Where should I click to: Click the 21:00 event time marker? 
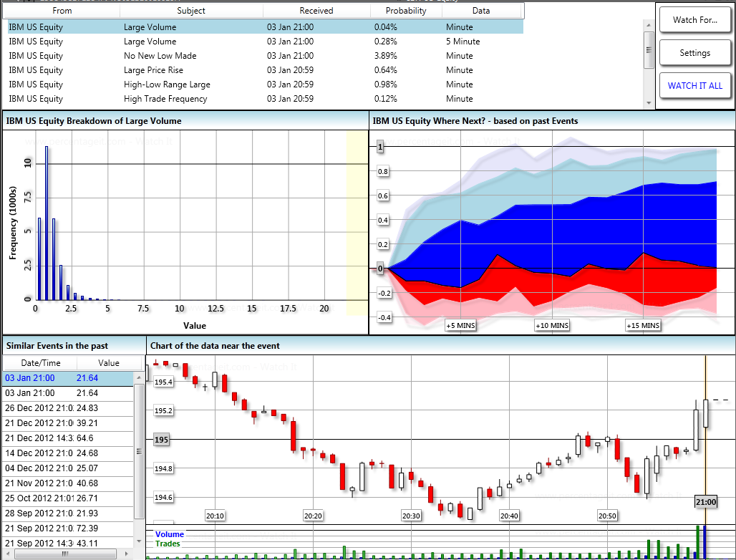(706, 502)
